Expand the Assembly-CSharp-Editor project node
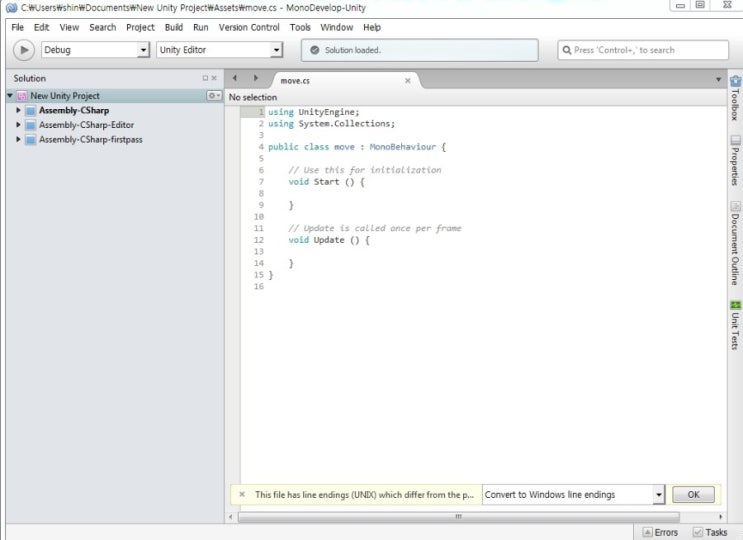 [18, 125]
